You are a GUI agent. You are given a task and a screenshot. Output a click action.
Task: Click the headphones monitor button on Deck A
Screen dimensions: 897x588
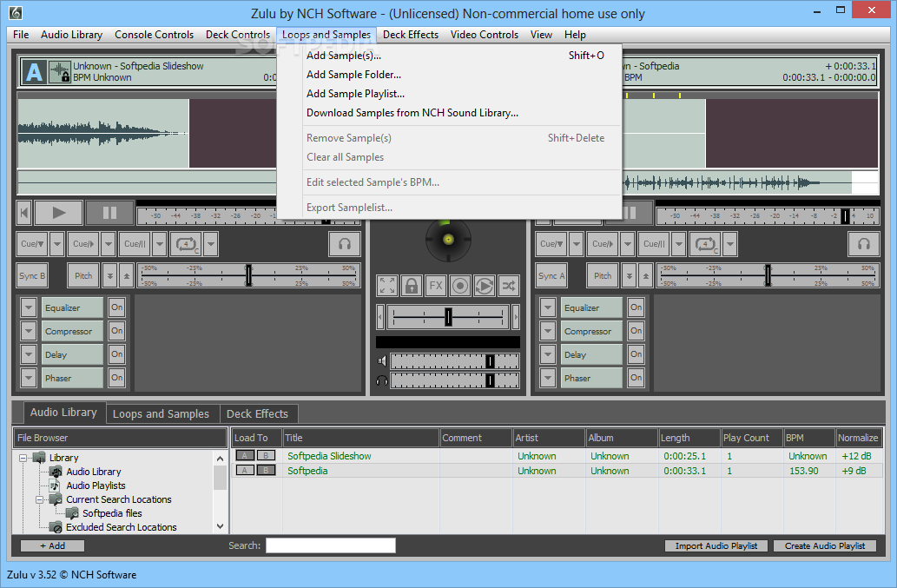(345, 244)
